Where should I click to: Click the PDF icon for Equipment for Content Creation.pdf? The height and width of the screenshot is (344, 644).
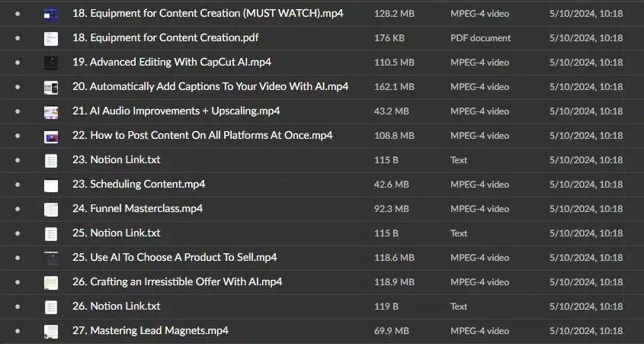point(51,39)
